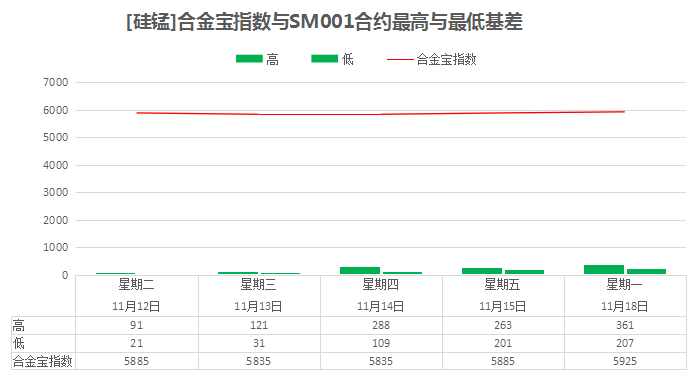The image size is (697, 381).
Task: Select the 星期二 axis label
Action: pyautogui.click(x=136, y=285)
